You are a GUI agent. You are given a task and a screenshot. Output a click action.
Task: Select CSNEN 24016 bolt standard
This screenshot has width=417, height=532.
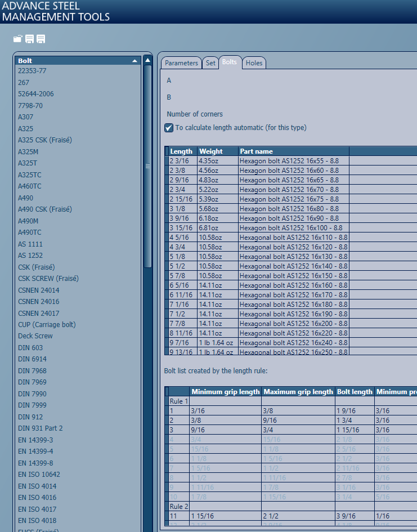[x=39, y=302]
